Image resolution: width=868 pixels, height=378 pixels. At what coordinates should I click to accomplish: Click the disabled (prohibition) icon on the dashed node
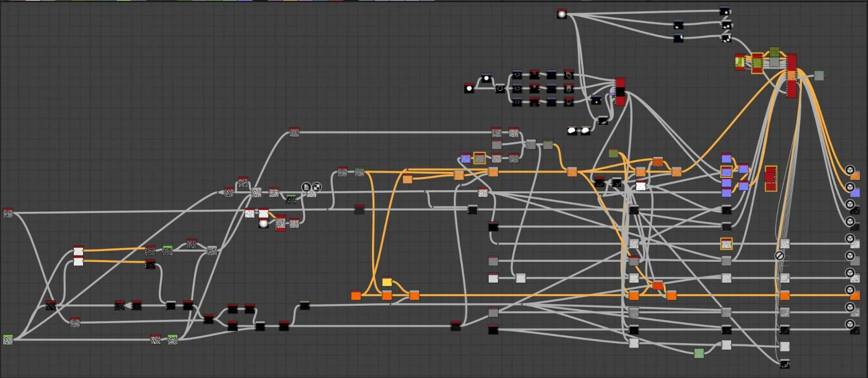(x=779, y=256)
